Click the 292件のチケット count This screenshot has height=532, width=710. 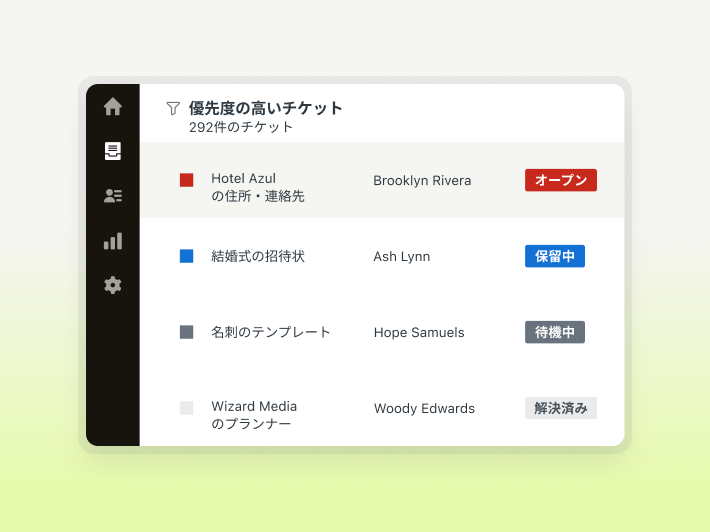pyautogui.click(x=241, y=127)
